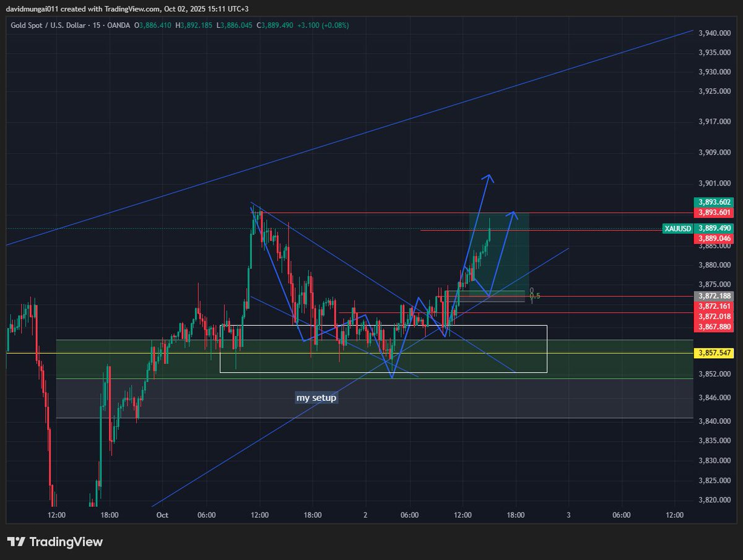
Task: Click the 3,840.000 price axis label
Action: coord(715,421)
